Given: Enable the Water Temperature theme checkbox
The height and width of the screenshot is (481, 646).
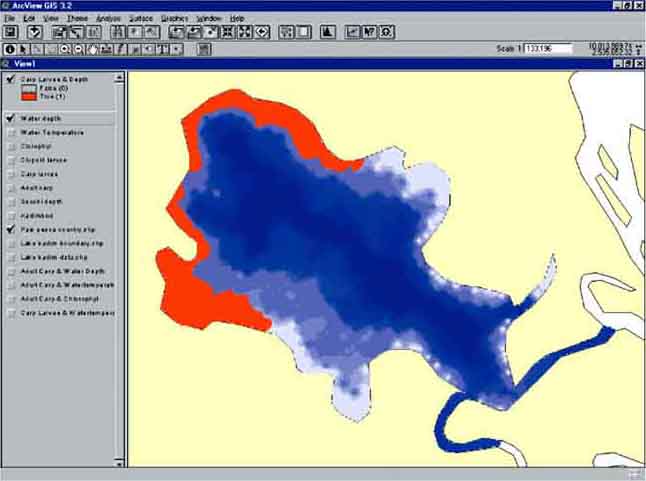Looking at the screenshot, I should 10,132.
